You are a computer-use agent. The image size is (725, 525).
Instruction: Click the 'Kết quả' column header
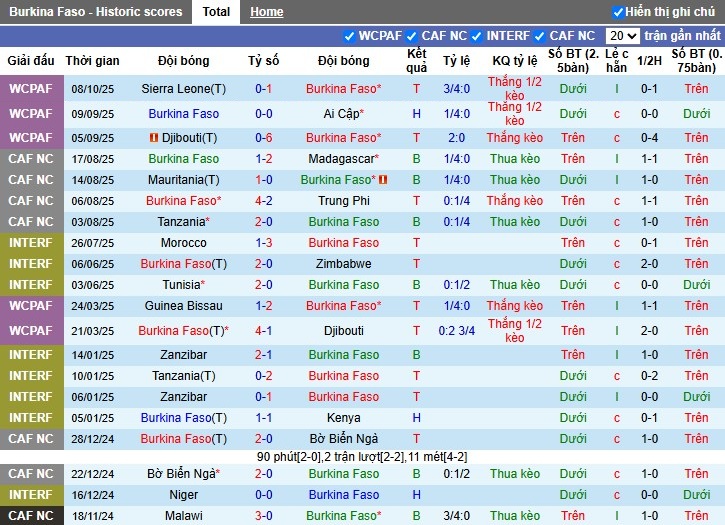[417, 61]
